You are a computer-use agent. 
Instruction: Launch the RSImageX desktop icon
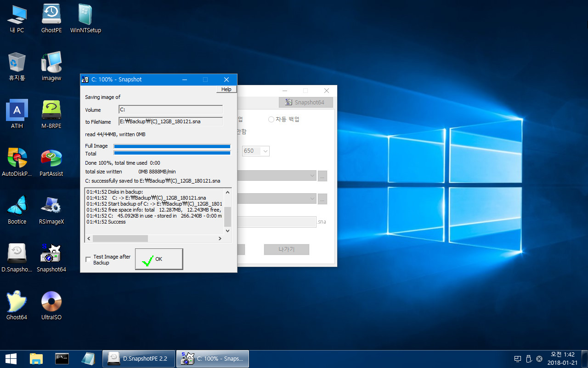(51, 210)
